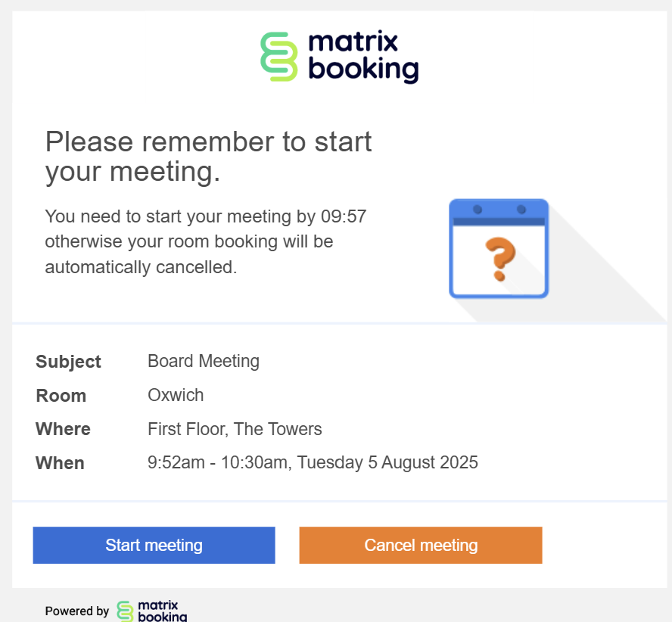672x622 pixels.
Task: Click the top "matrix booking" wordmark
Action: point(363,57)
